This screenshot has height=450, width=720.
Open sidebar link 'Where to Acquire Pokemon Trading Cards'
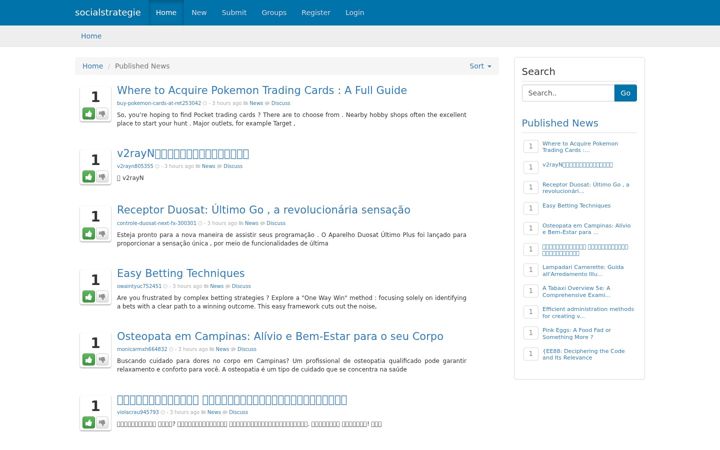pyautogui.click(x=580, y=147)
